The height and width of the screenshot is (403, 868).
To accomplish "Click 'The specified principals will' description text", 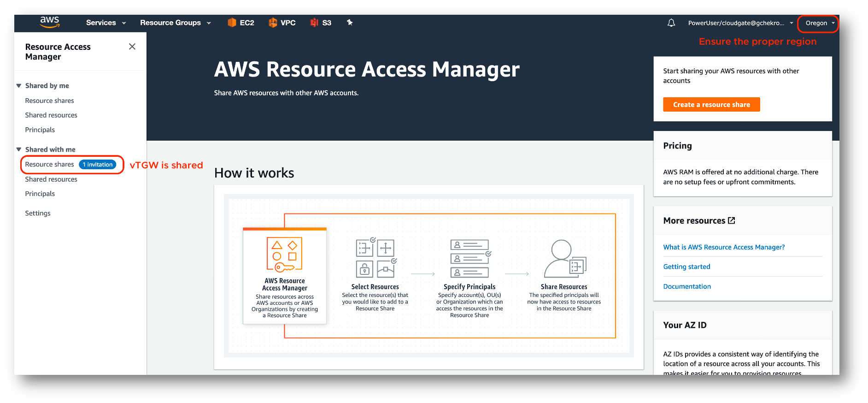I will (564, 302).
